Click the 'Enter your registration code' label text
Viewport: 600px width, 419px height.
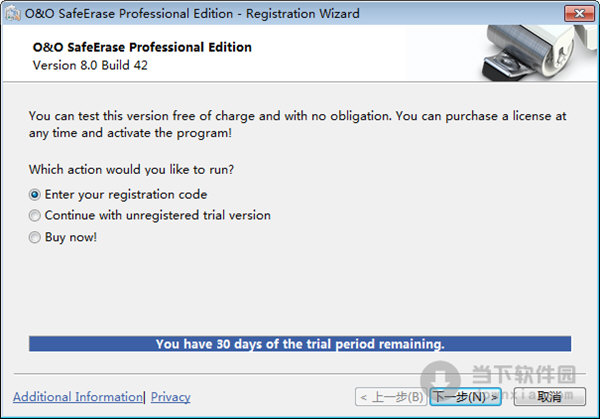click(126, 195)
